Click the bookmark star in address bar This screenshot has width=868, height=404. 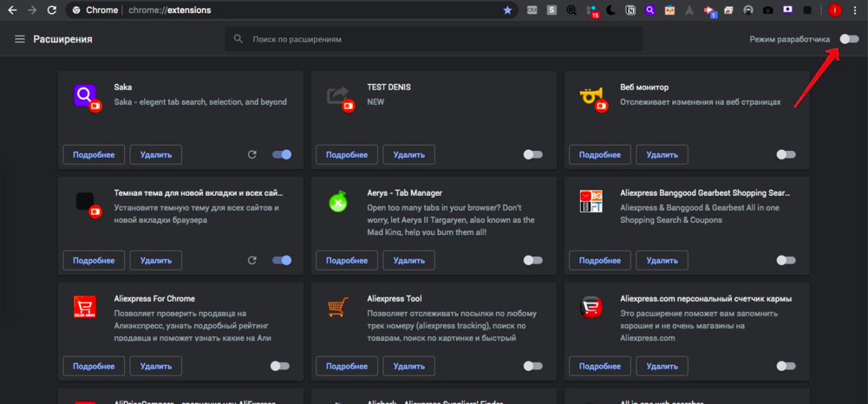(x=507, y=10)
